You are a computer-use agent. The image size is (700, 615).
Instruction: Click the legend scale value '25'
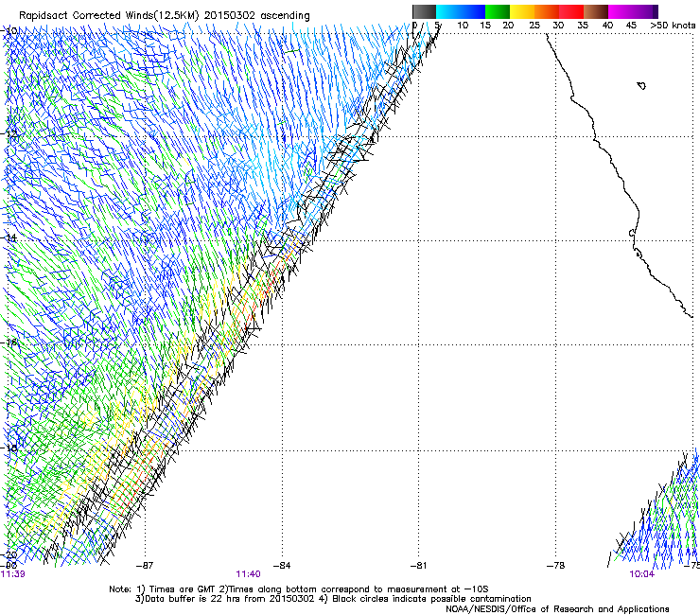(534, 26)
